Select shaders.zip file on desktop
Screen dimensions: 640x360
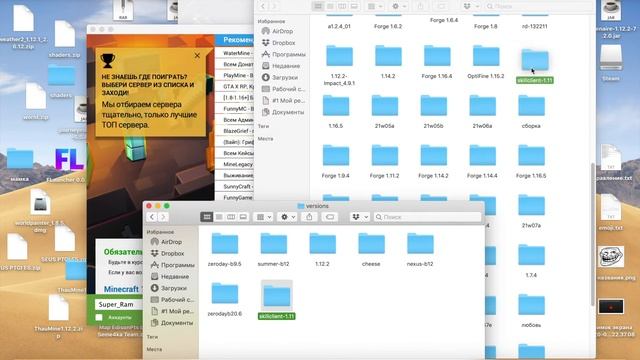click(64, 39)
